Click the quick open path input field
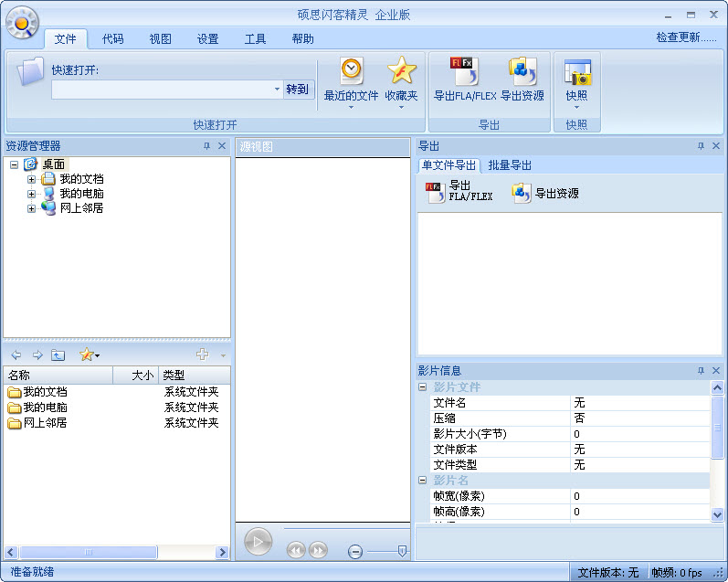728x582 pixels. pos(162,90)
